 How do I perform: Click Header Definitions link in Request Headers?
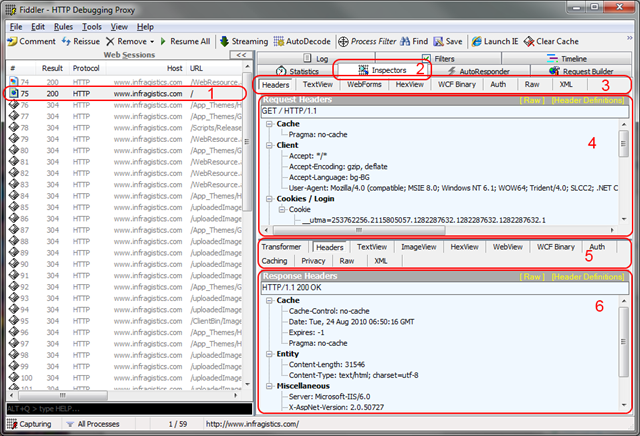click(x=588, y=100)
